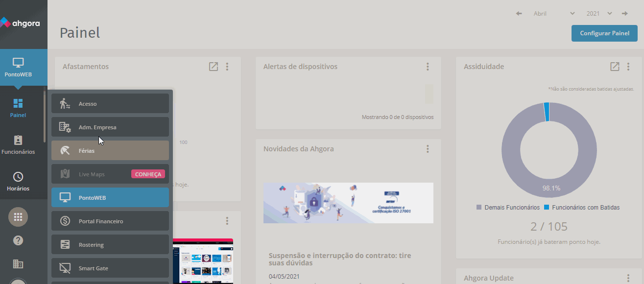The width and height of the screenshot is (644, 284).
Task: Go to previous month arrow
Action: 519,14
